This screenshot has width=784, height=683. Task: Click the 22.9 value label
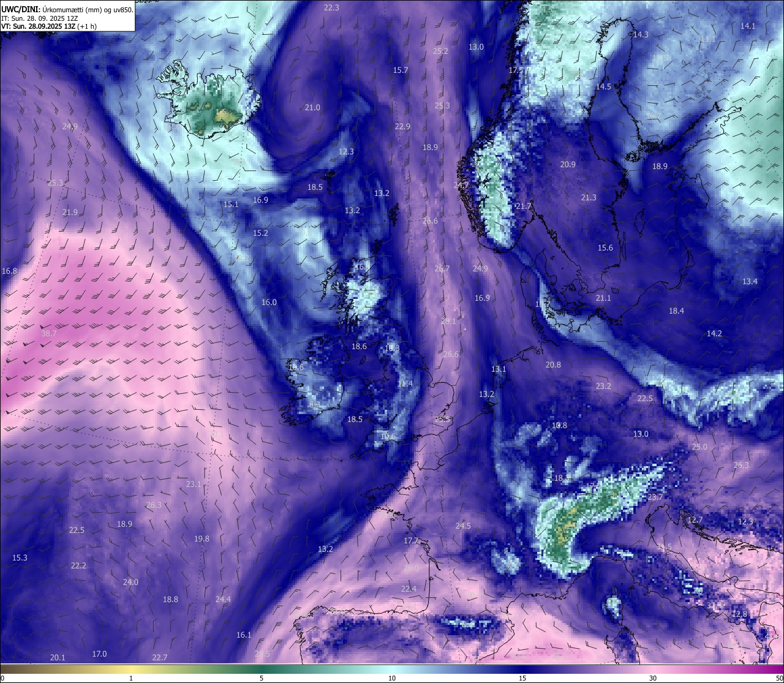point(402,127)
